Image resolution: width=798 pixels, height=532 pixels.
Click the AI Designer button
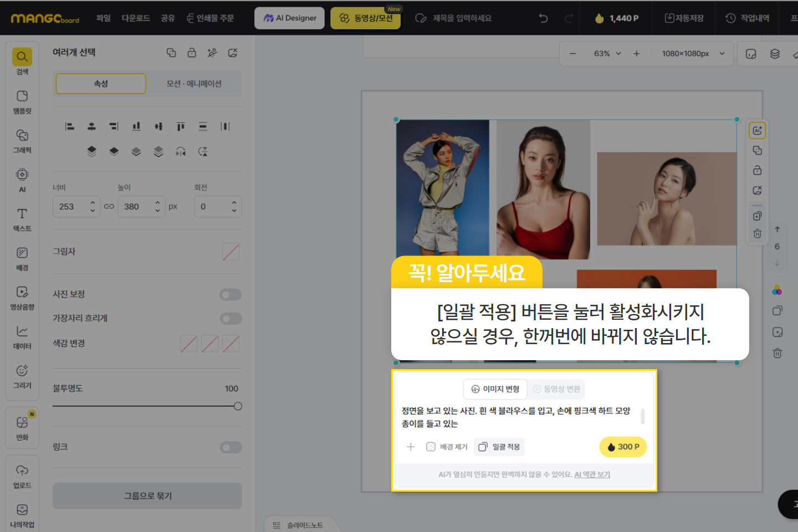[x=289, y=18]
